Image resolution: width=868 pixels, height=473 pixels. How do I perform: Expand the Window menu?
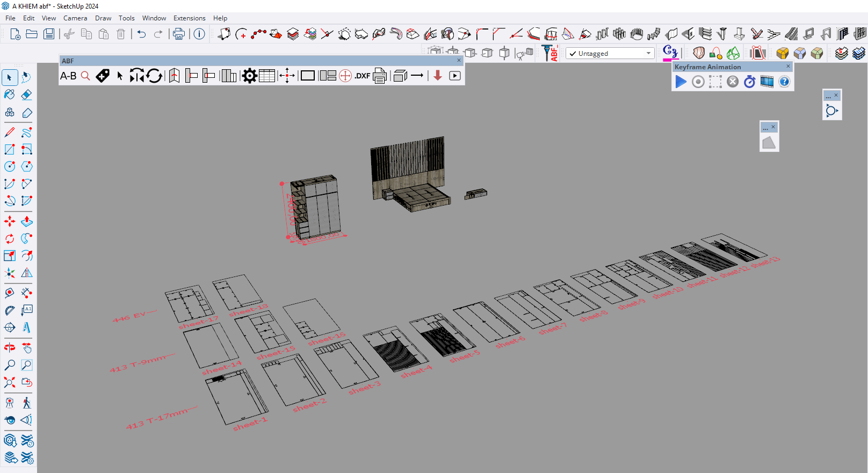pos(154,18)
